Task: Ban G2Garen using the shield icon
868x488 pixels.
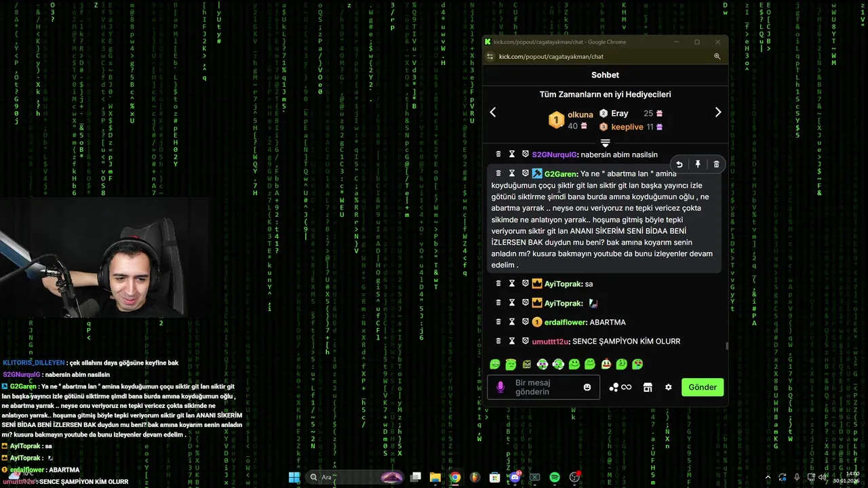Action: click(525, 174)
